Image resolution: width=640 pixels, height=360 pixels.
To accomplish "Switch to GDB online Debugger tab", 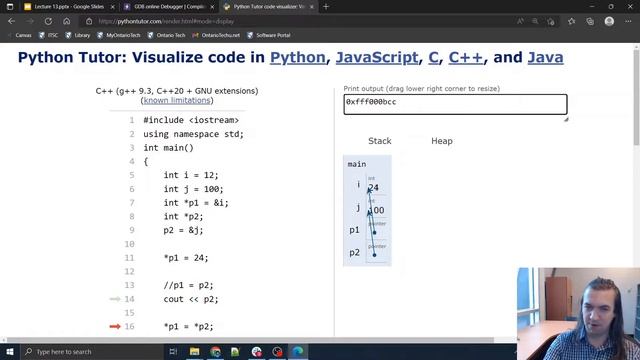I will (169, 7).
